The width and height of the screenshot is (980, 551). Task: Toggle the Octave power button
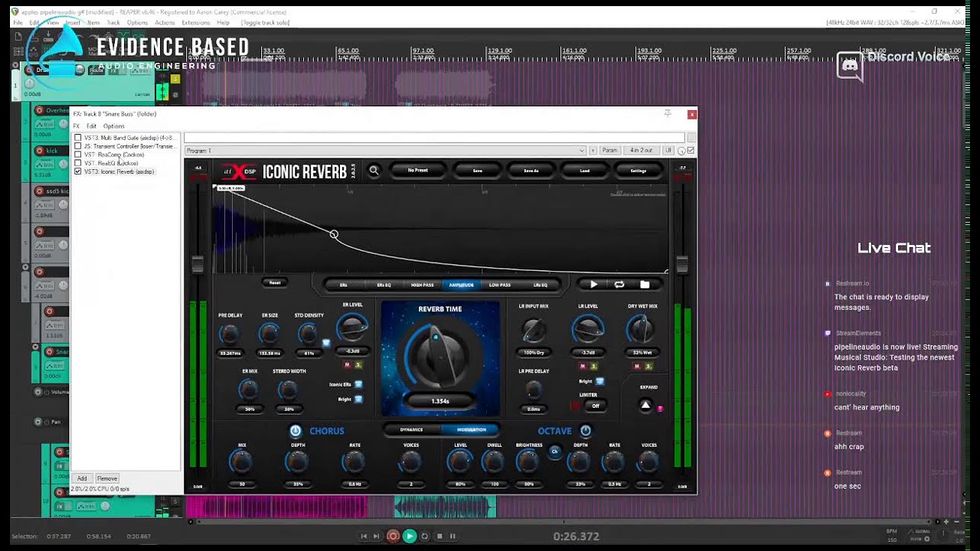586,431
